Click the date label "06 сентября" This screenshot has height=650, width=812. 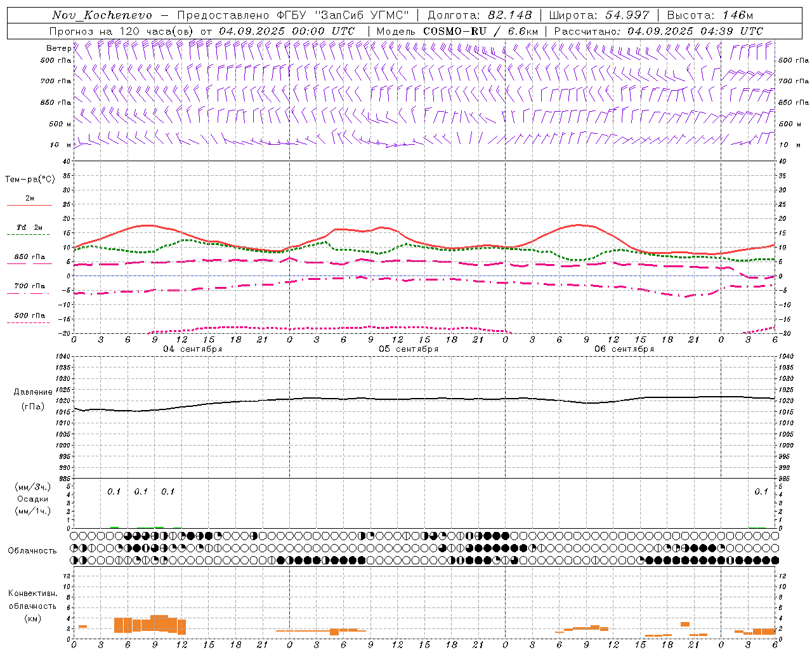point(624,349)
